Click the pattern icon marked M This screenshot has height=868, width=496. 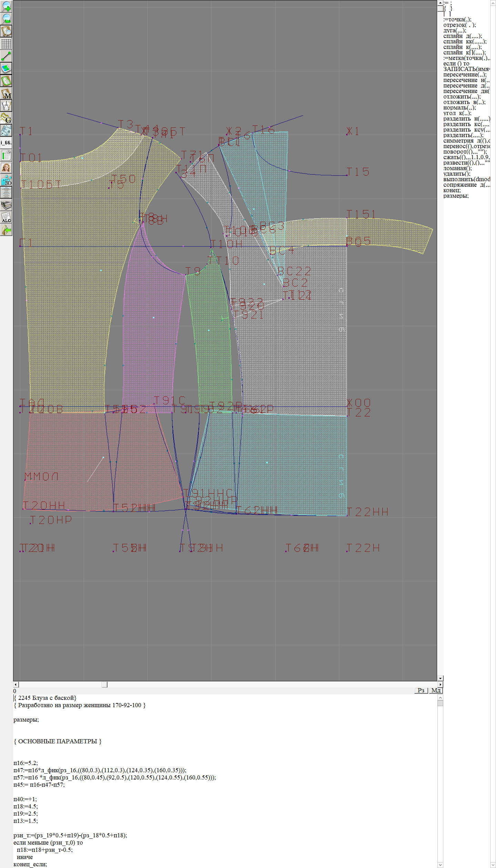(x=6, y=93)
